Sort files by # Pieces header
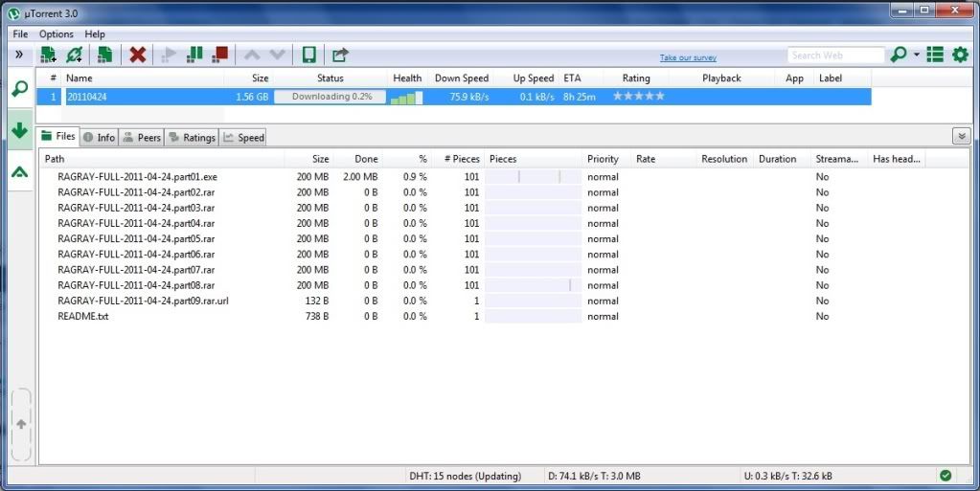Image resolution: width=980 pixels, height=491 pixels. [461, 159]
